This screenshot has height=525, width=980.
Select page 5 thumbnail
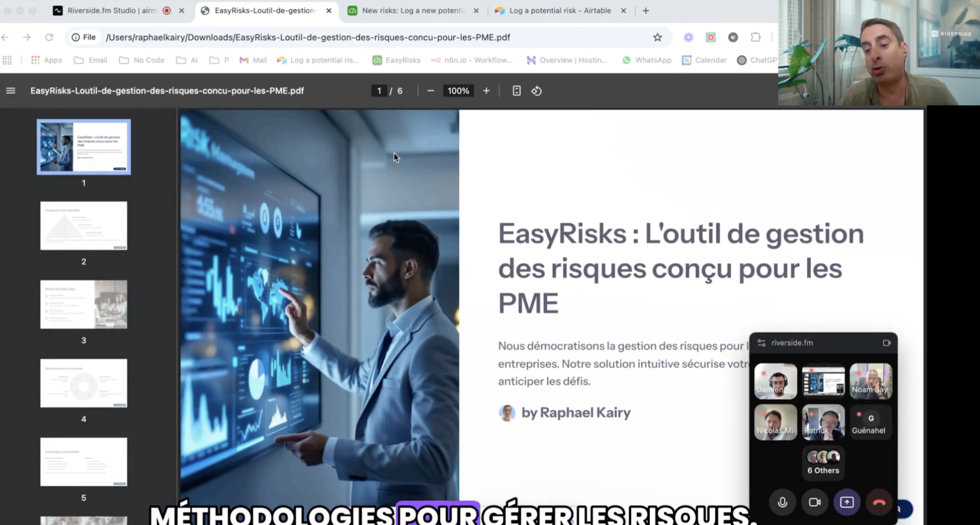(x=84, y=462)
